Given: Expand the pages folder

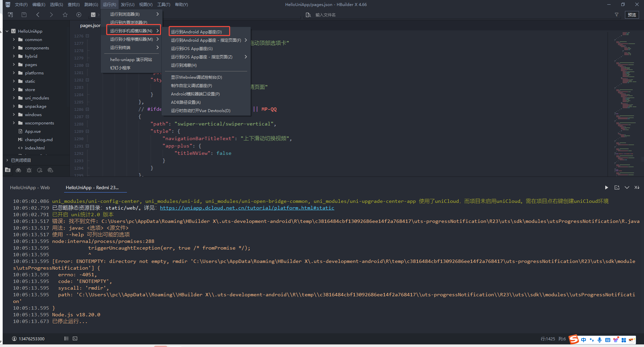Looking at the screenshot, I should pos(14,64).
